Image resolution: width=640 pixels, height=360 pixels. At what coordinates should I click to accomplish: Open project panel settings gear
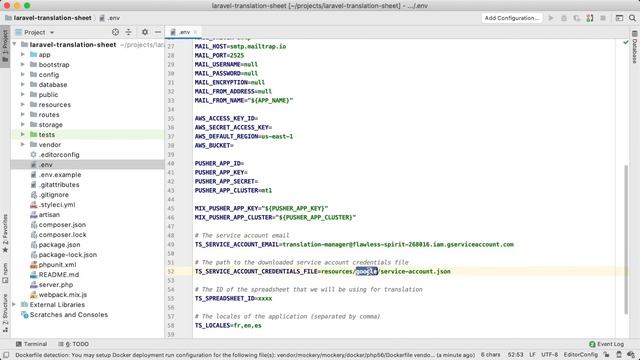(145, 32)
